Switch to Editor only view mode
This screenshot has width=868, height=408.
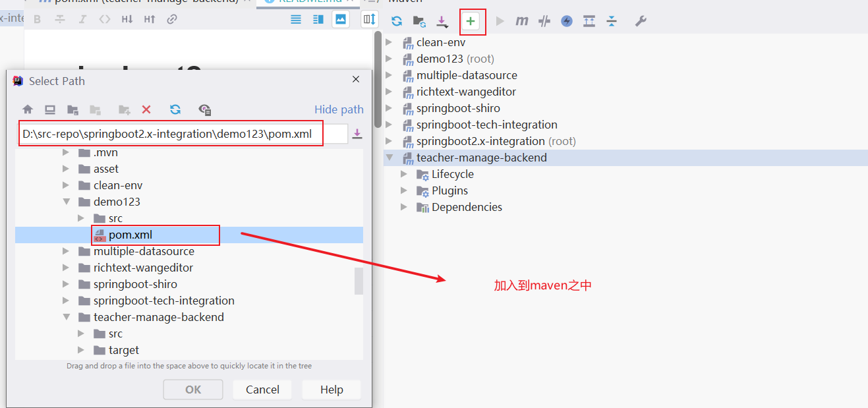pos(296,19)
